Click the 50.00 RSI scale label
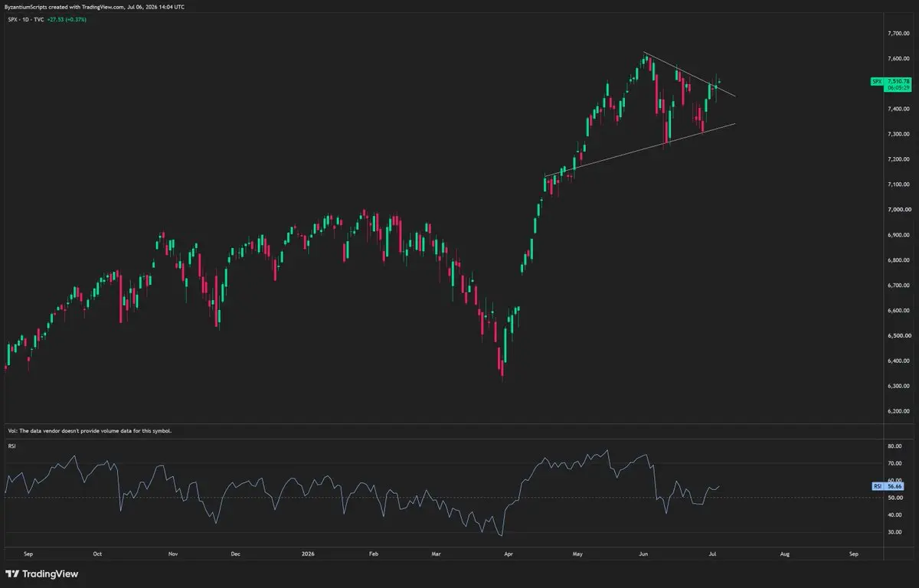 [x=894, y=498]
